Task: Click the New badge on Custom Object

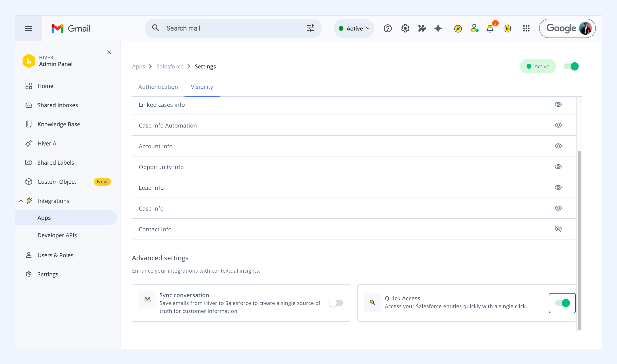Action: coord(102,182)
